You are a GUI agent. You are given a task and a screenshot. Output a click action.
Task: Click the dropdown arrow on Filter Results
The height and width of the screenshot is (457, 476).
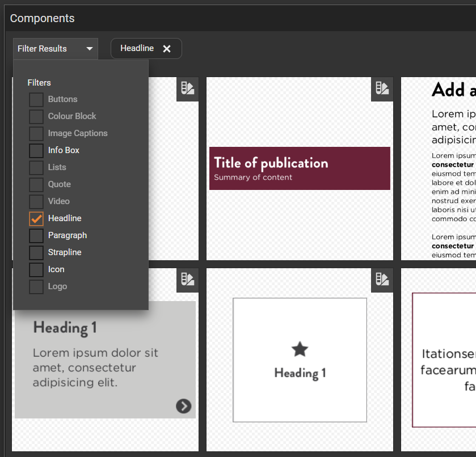coord(89,48)
